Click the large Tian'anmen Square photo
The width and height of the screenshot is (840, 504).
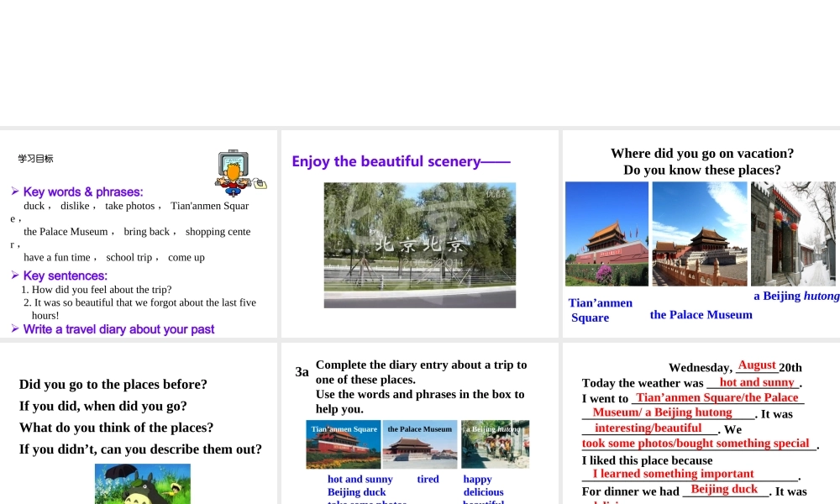click(x=606, y=234)
